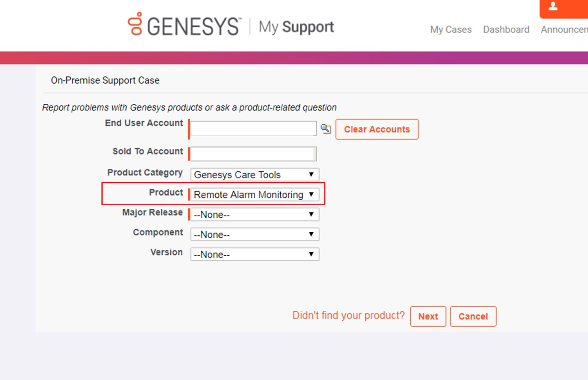The image size is (588, 380).
Task: Click the Didn't find your product? text
Action: (348, 315)
